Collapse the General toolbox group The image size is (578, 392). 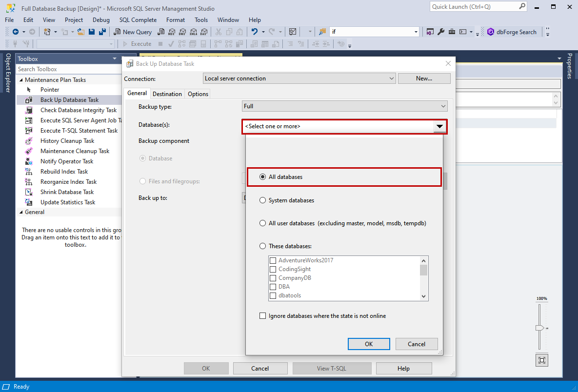coord(21,212)
